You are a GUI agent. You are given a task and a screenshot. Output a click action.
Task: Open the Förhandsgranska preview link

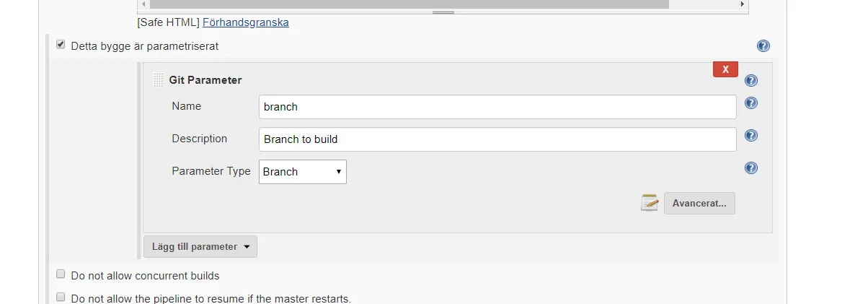click(246, 22)
